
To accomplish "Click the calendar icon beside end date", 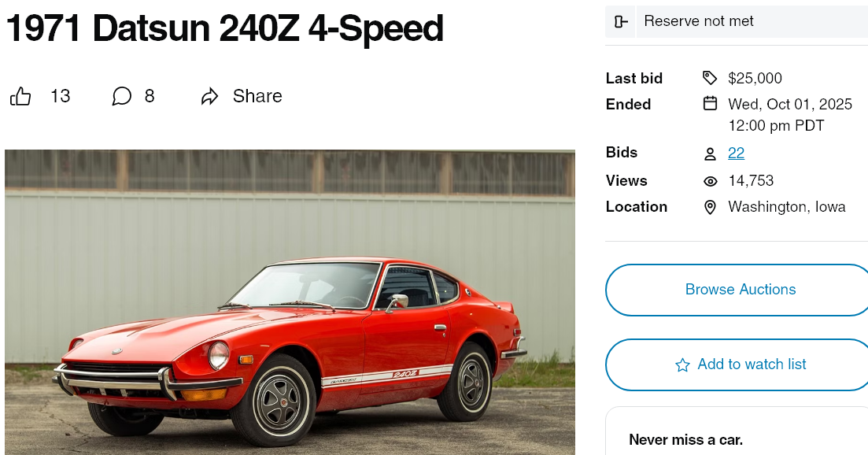I will point(710,104).
